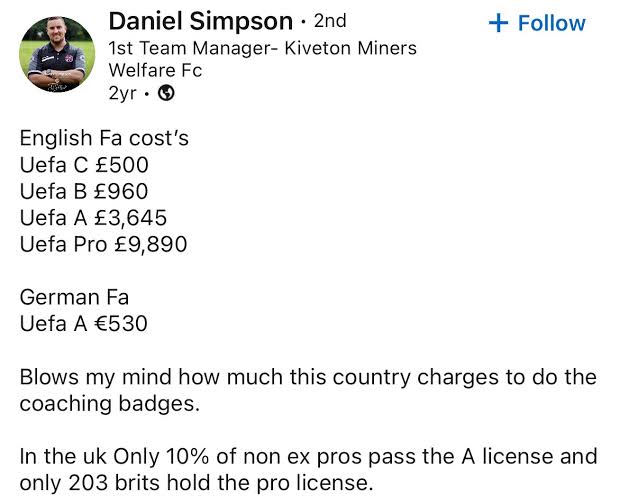Click the German Fa heading line
The width and height of the screenshot is (619, 496).
(x=74, y=297)
